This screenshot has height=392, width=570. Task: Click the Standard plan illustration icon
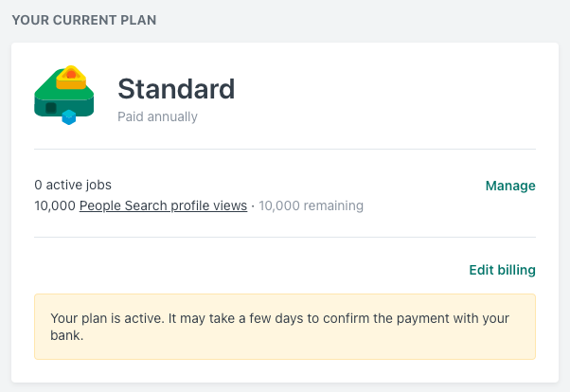click(64, 95)
